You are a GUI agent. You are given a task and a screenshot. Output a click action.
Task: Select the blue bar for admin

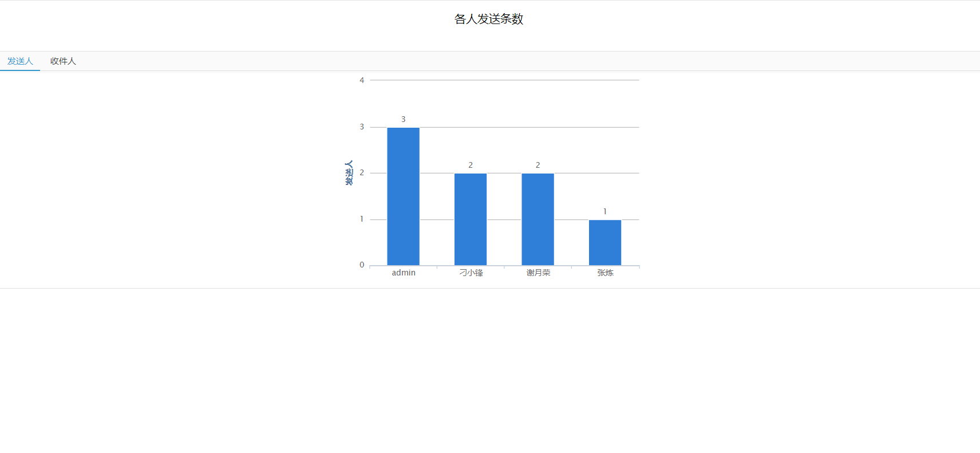(x=403, y=196)
